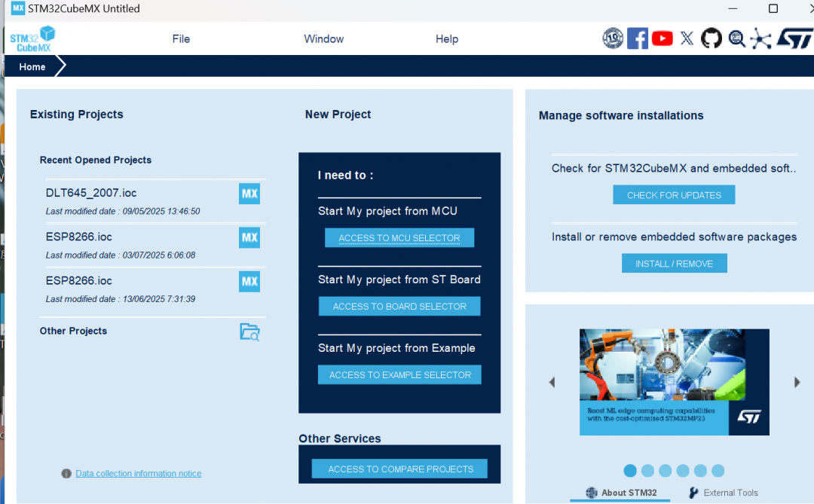This screenshot has width=814, height=504.
Task: Click 'Start My project from ST Board' text
Action: pos(399,279)
